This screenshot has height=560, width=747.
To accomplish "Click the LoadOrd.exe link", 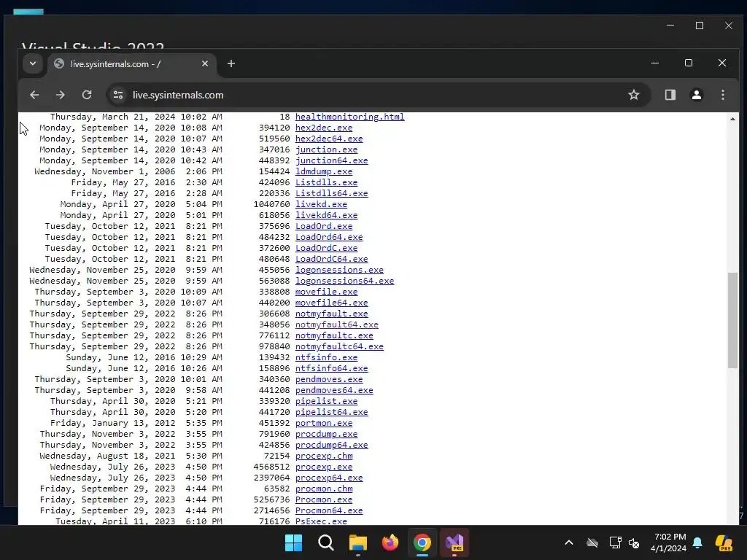I will point(324,226).
